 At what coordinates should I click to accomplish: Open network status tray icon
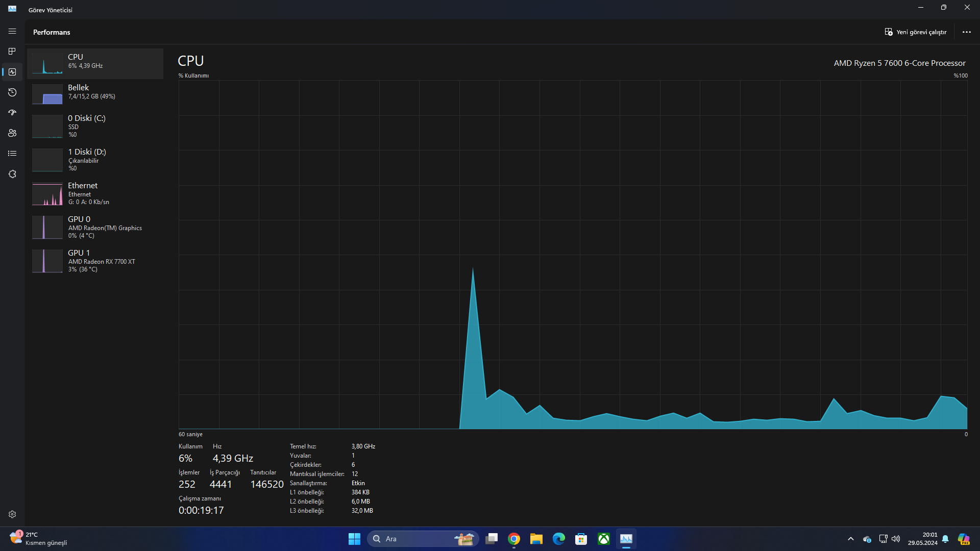(x=883, y=539)
